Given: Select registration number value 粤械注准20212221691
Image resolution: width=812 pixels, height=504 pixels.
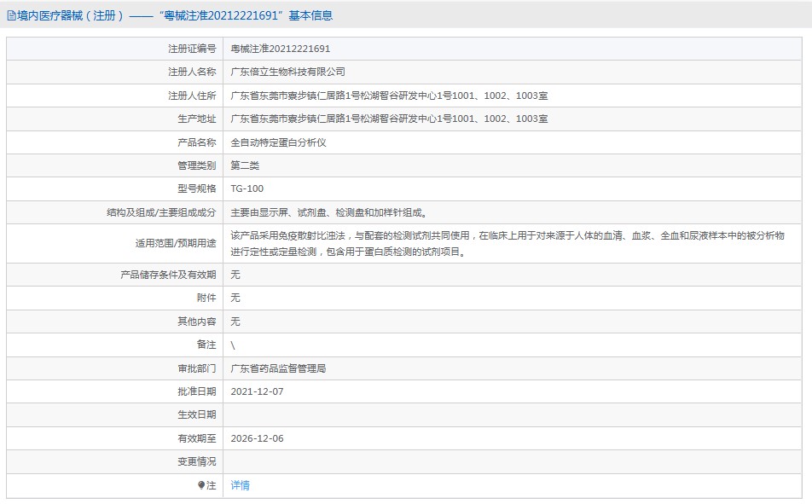Looking at the screenshot, I should 280,49.
